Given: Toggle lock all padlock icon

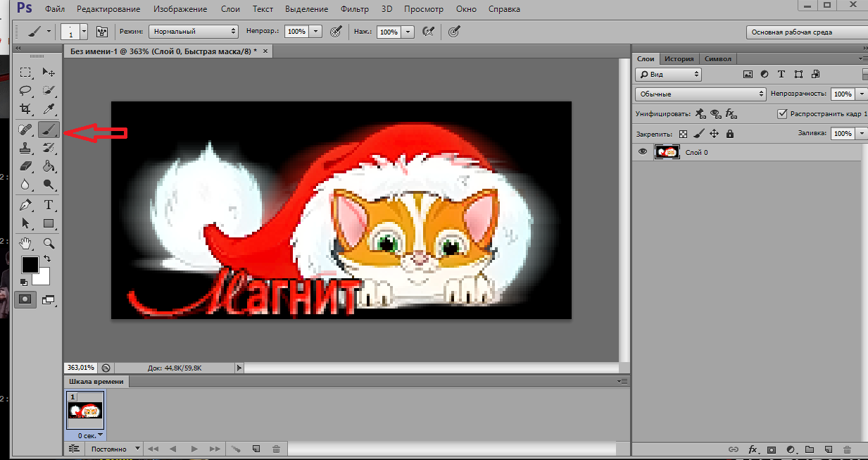Looking at the screenshot, I should point(729,134).
